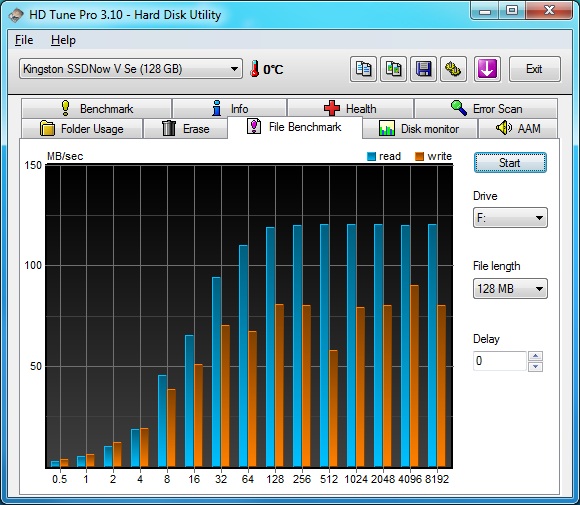Expand the Drive F: dropdown
580x505 pixels.
(x=510, y=218)
